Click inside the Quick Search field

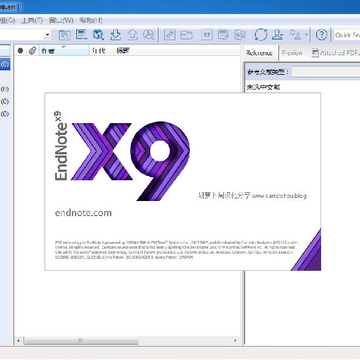(x=347, y=35)
